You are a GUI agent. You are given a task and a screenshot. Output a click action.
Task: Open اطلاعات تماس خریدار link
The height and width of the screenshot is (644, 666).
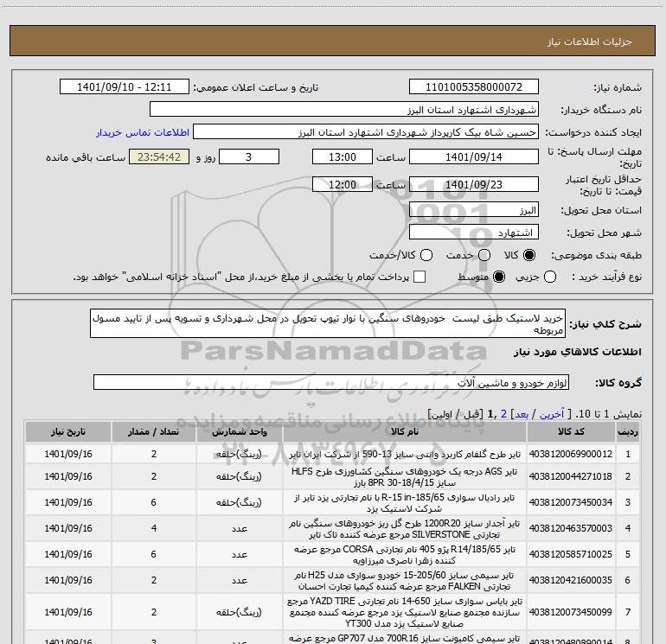(143, 132)
